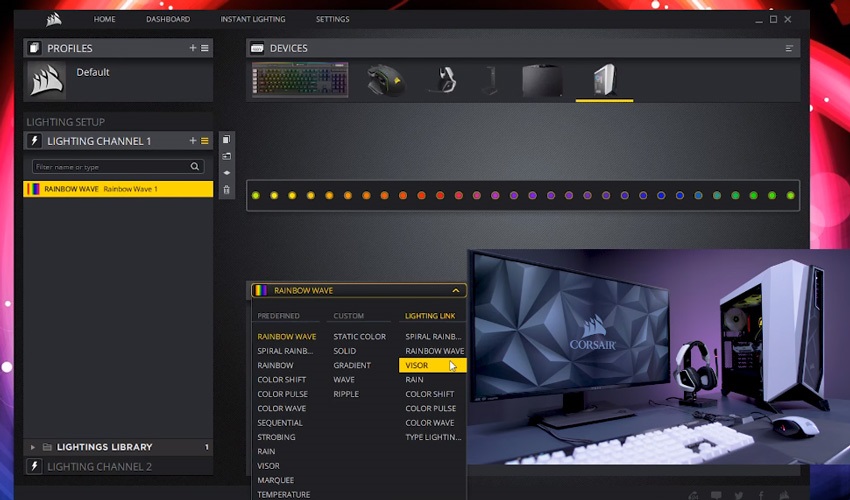The width and height of the screenshot is (850, 500).
Task: Open the SETTINGS menu
Action: (x=332, y=19)
